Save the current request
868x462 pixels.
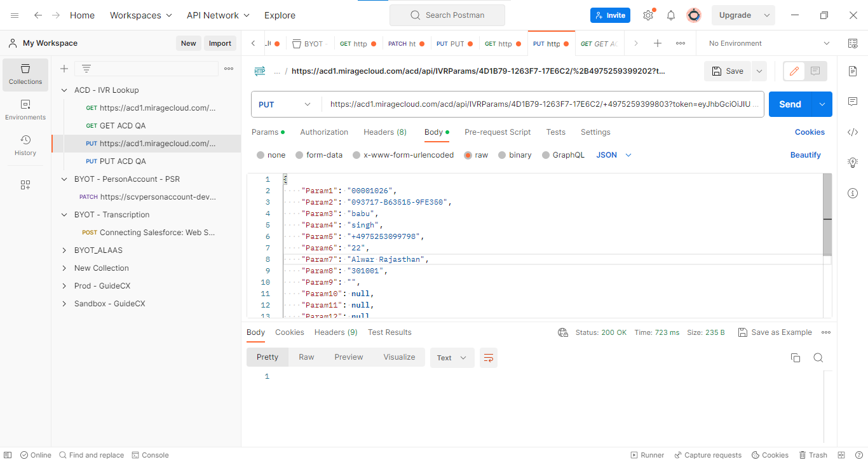[x=728, y=71]
